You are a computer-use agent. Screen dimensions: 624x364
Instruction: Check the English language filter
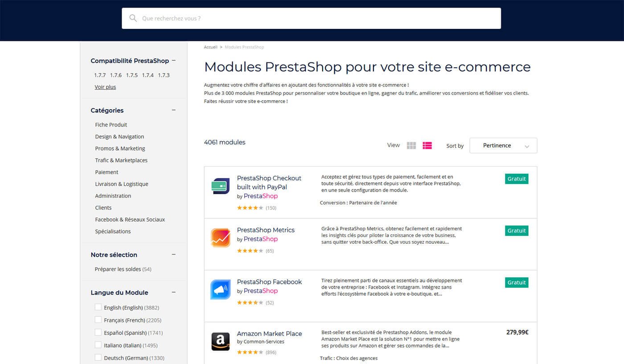(98, 307)
